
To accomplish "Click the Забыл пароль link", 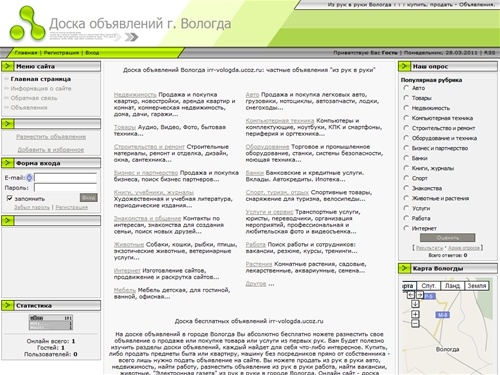I will point(32,207).
